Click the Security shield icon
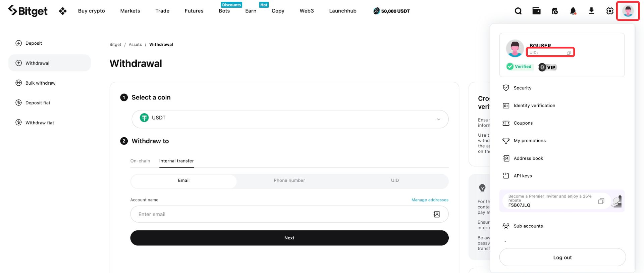Viewport: 644px width, 273px height. coord(506,88)
